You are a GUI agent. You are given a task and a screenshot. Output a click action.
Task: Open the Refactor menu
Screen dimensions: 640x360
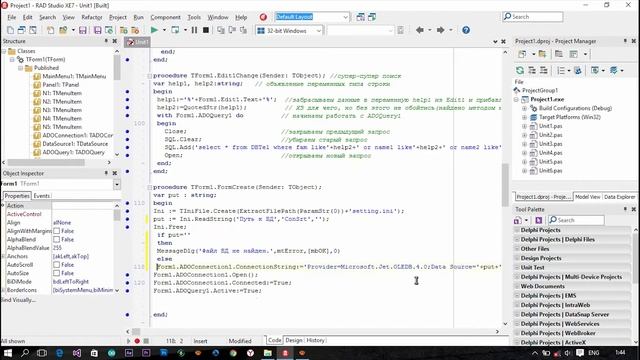coord(92,17)
